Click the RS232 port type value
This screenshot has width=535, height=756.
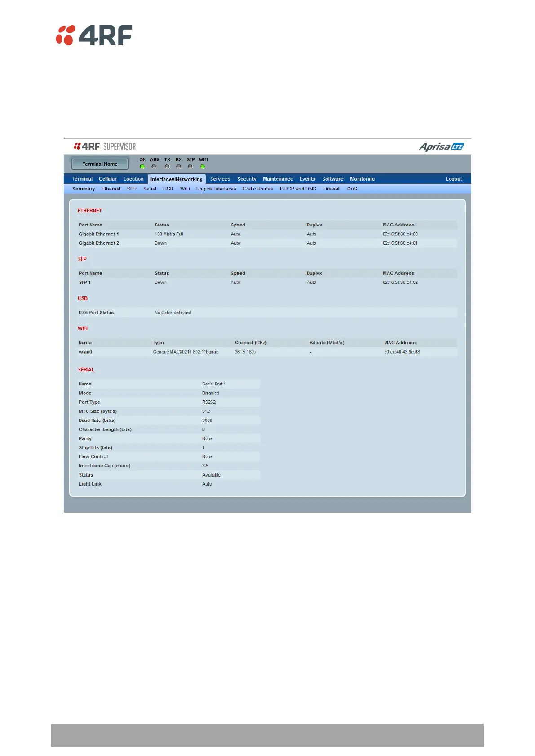[x=209, y=402]
